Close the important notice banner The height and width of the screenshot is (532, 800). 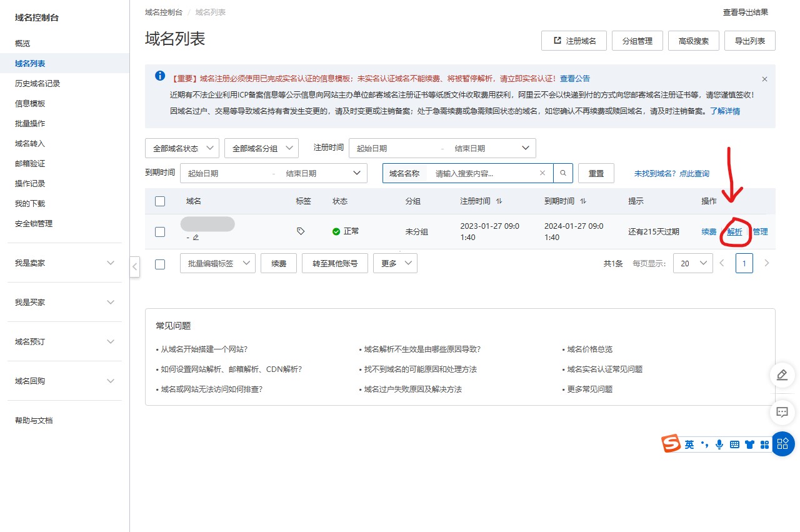(764, 79)
